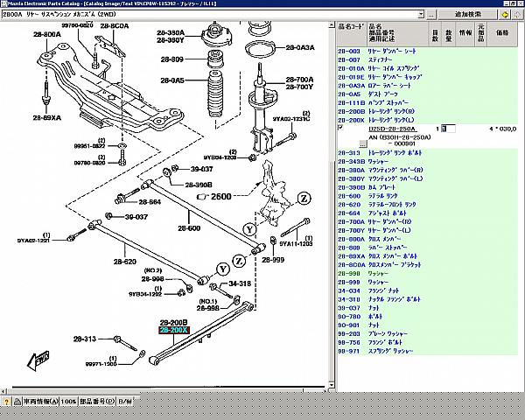This screenshot has width=525, height=420.
Task: Select part row 28-700A リヤー ダンパー(R)
Action: click(x=427, y=221)
